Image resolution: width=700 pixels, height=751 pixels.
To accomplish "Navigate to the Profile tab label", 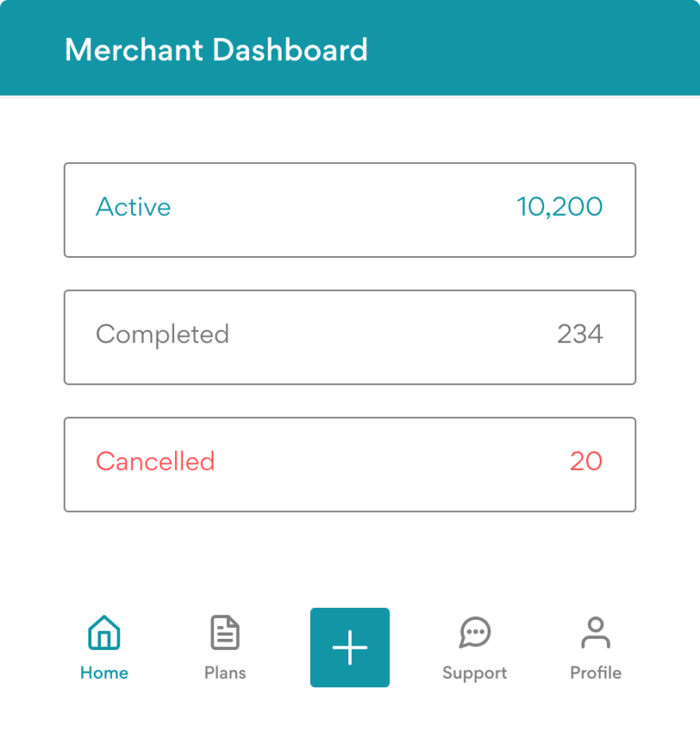I will click(595, 674).
